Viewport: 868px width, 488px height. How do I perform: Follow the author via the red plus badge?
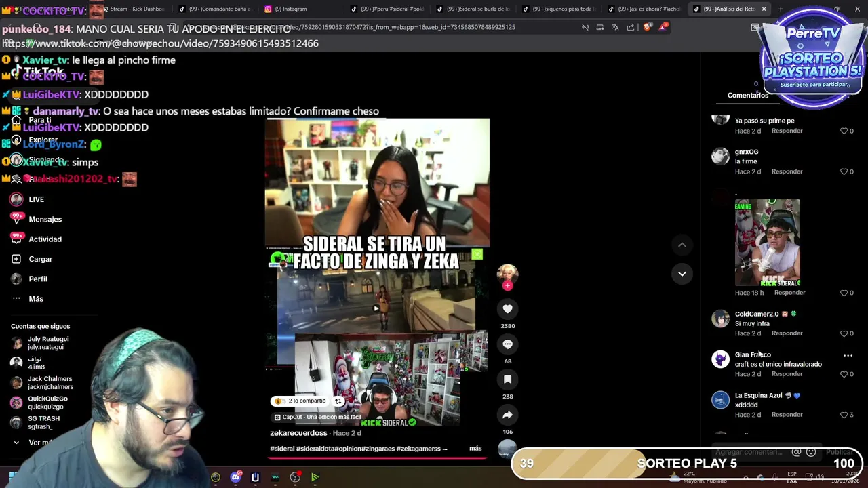point(507,285)
